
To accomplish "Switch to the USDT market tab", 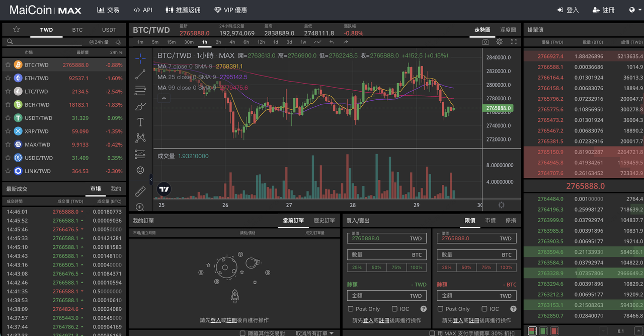I will (109, 30).
